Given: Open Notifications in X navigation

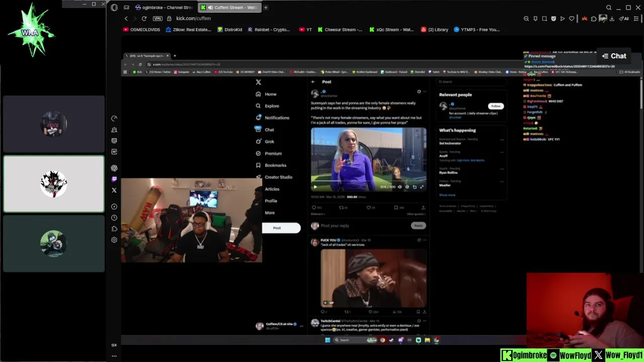Looking at the screenshot, I should click(x=272, y=118).
